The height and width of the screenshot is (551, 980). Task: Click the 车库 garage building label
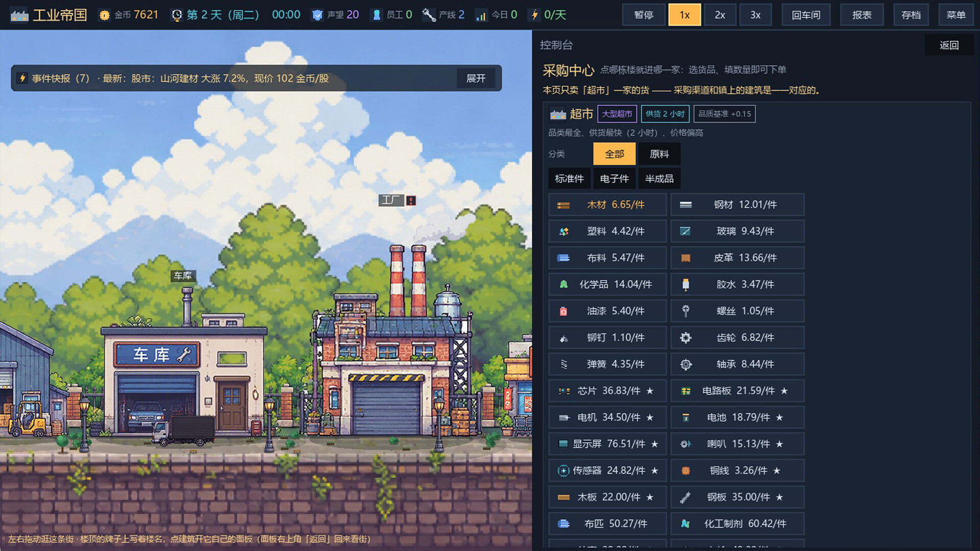[x=183, y=275]
